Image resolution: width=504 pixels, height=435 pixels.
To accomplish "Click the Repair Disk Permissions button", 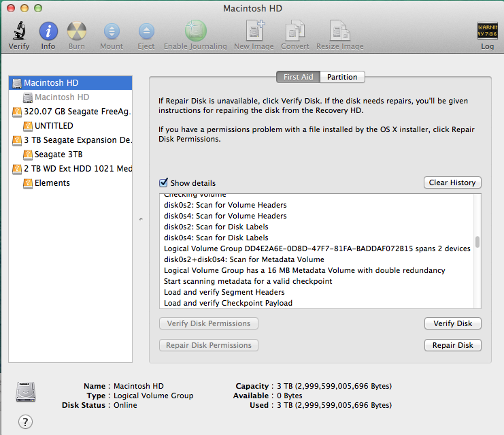I will [x=209, y=345].
